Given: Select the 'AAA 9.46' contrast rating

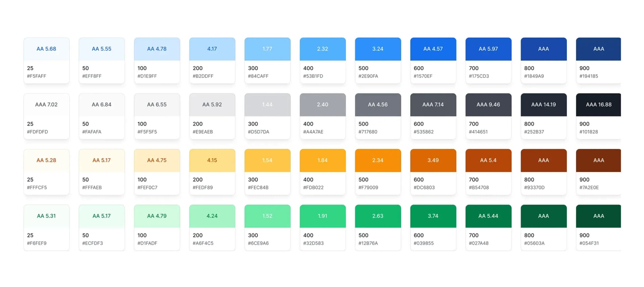Looking at the screenshot, I should click(x=488, y=105).
